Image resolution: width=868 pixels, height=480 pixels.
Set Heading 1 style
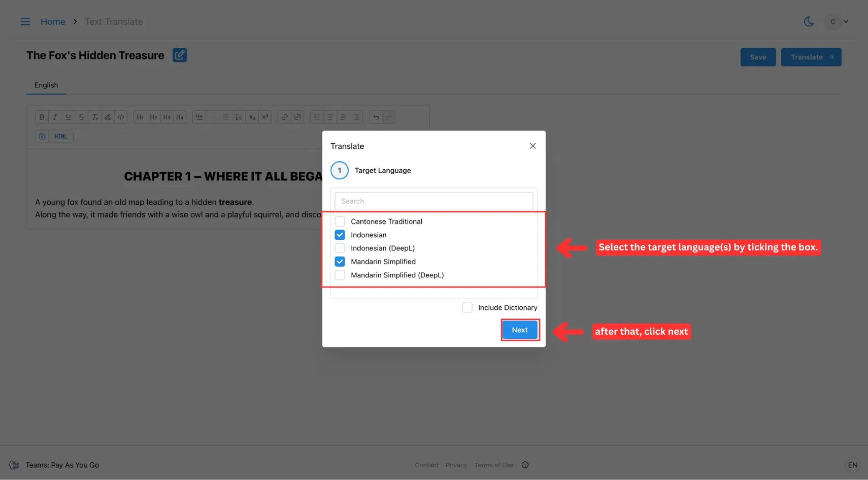coord(140,117)
